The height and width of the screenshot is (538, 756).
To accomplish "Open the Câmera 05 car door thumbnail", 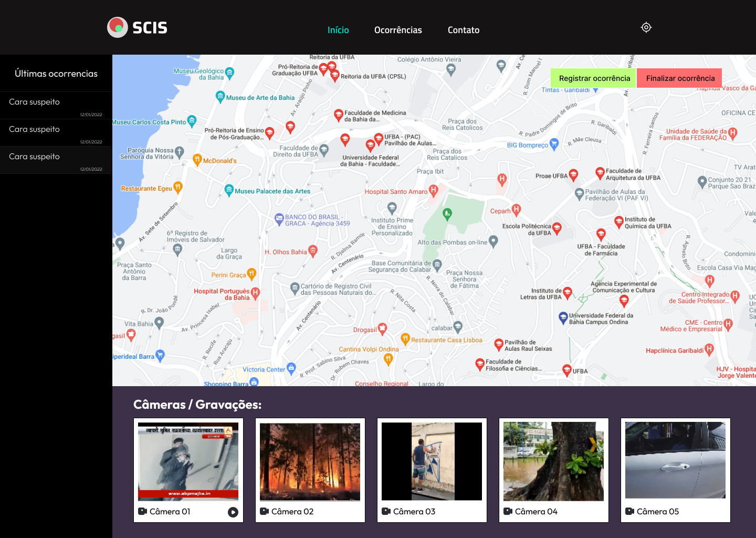I will [675, 460].
